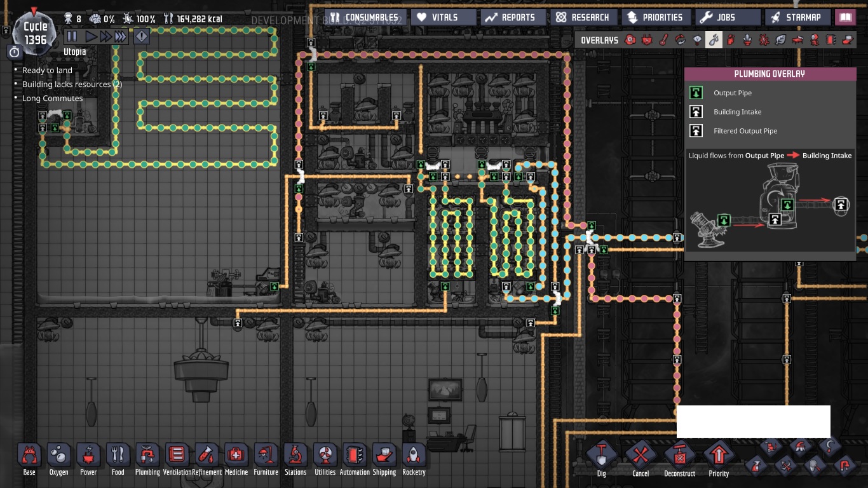The height and width of the screenshot is (488, 868).
Task: Open the Building lacks resources notification
Action: (72, 85)
